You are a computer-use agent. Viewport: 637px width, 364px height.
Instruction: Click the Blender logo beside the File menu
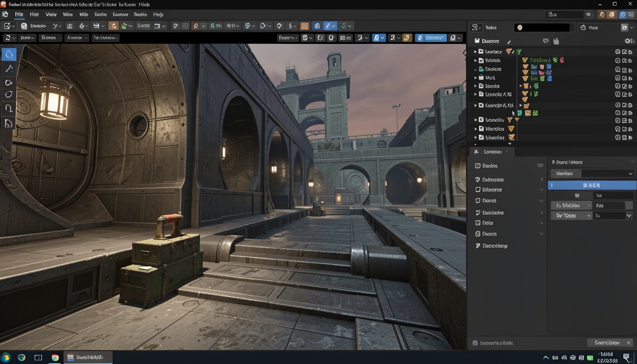click(6, 15)
